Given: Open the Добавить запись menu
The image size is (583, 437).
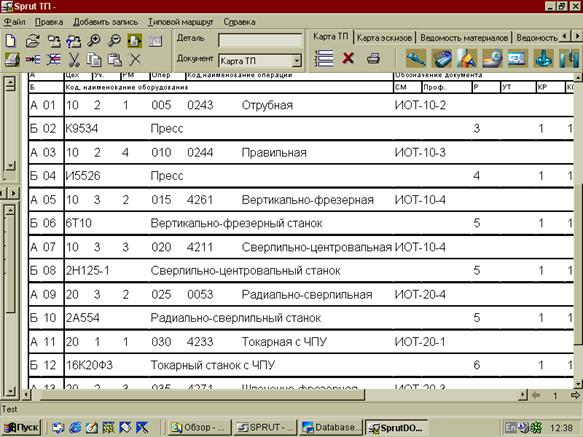Looking at the screenshot, I should (105, 22).
